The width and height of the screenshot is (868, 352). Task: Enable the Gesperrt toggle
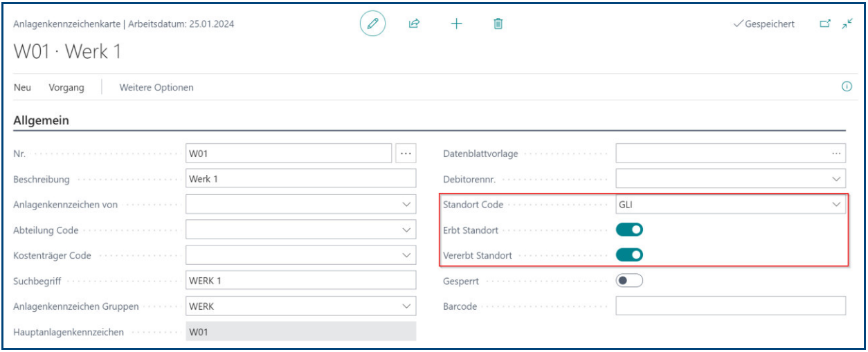point(629,281)
